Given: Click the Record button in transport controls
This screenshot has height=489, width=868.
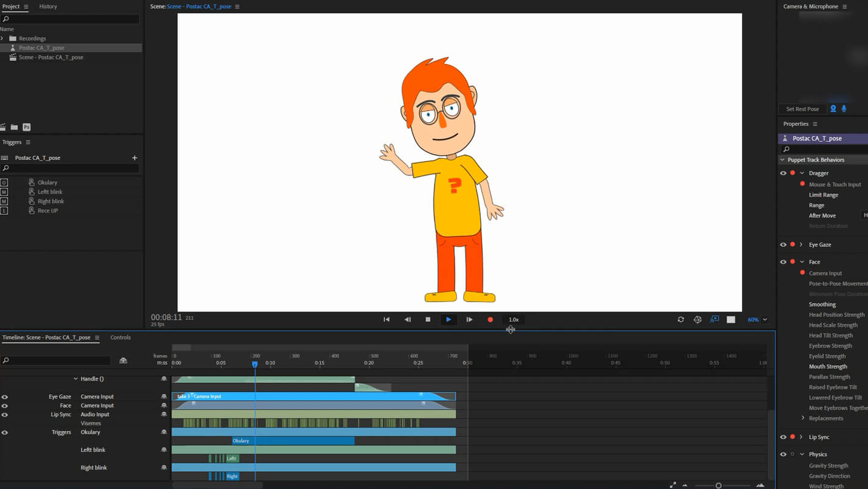Looking at the screenshot, I should (490, 319).
